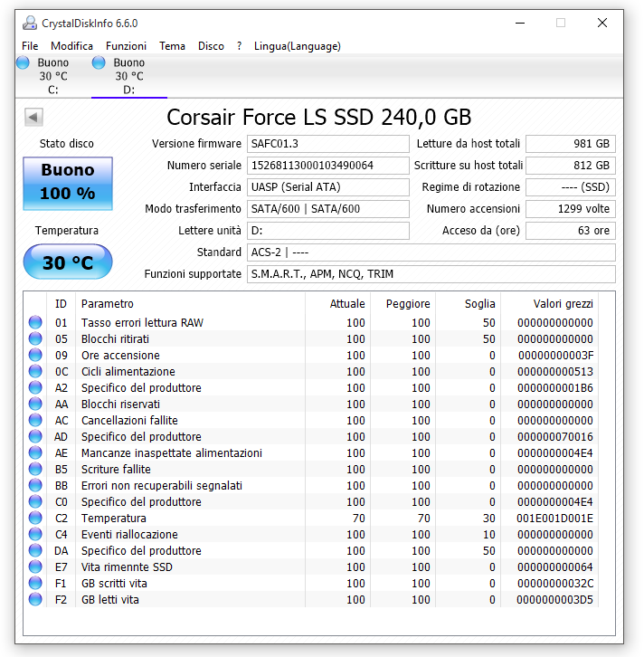Image resolution: width=644 pixels, height=657 pixels.
Task: Click the ID column header
Action: (62, 304)
